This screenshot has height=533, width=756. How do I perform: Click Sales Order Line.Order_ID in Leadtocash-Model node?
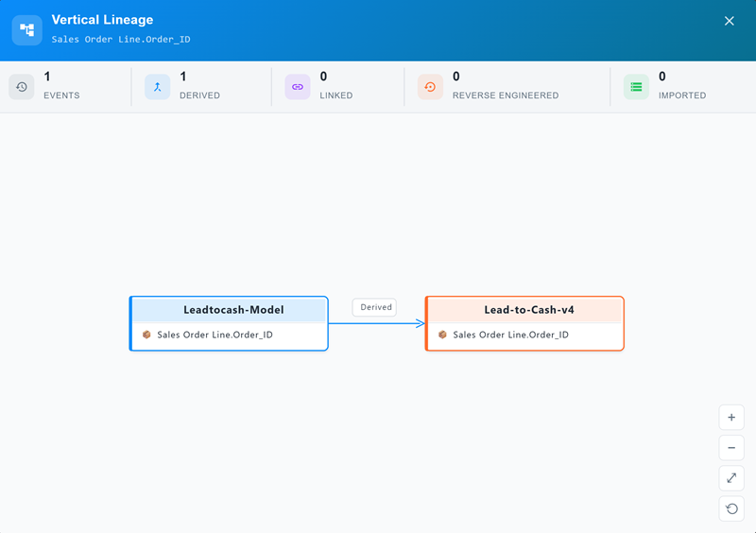(x=215, y=335)
